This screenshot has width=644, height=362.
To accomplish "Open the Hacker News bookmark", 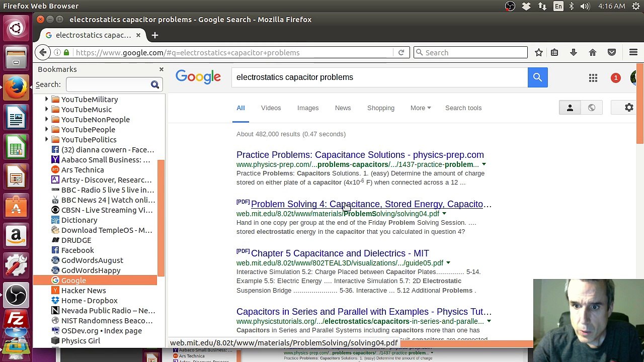I will [x=84, y=291].
